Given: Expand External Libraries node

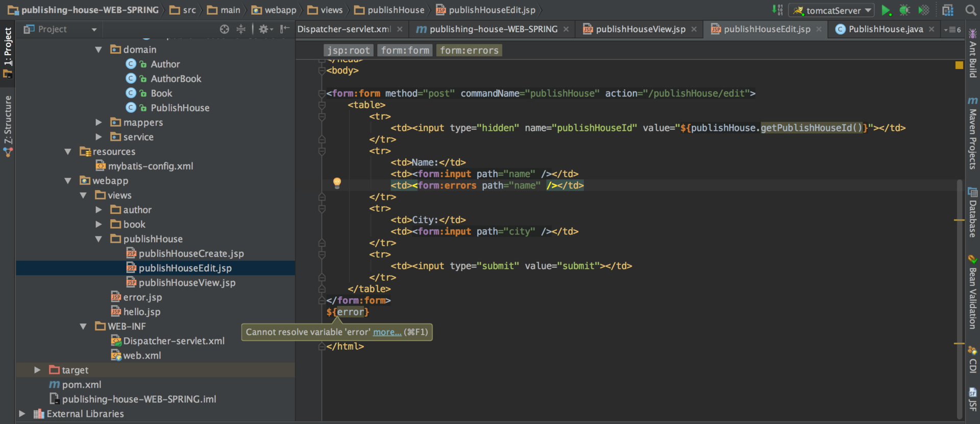Looking at the screenshot, I should coord(22,414).
